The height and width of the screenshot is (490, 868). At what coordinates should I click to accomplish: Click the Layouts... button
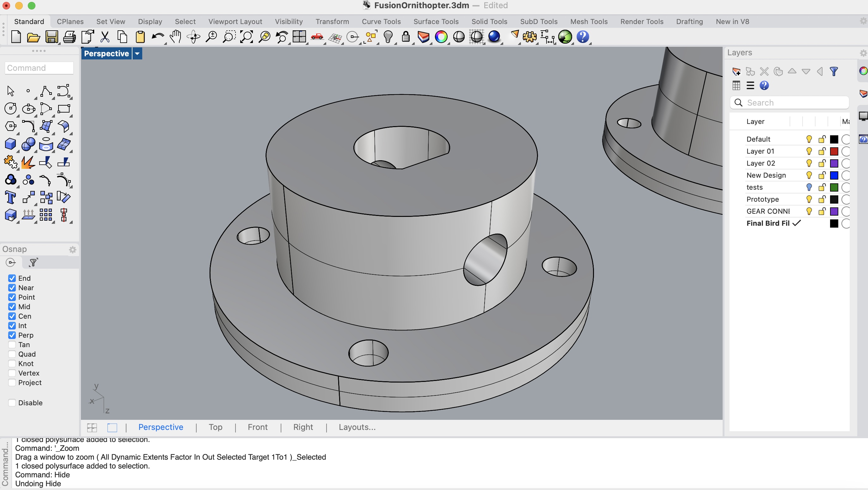coord(357,427)
